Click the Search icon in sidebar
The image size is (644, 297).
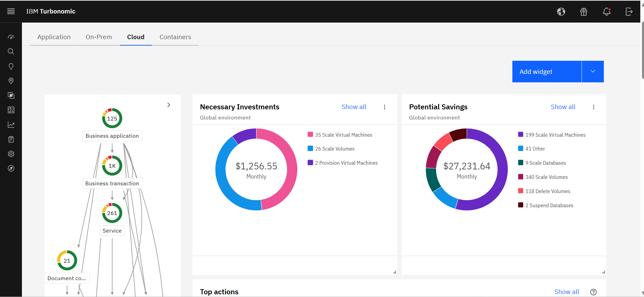[11, 52]
